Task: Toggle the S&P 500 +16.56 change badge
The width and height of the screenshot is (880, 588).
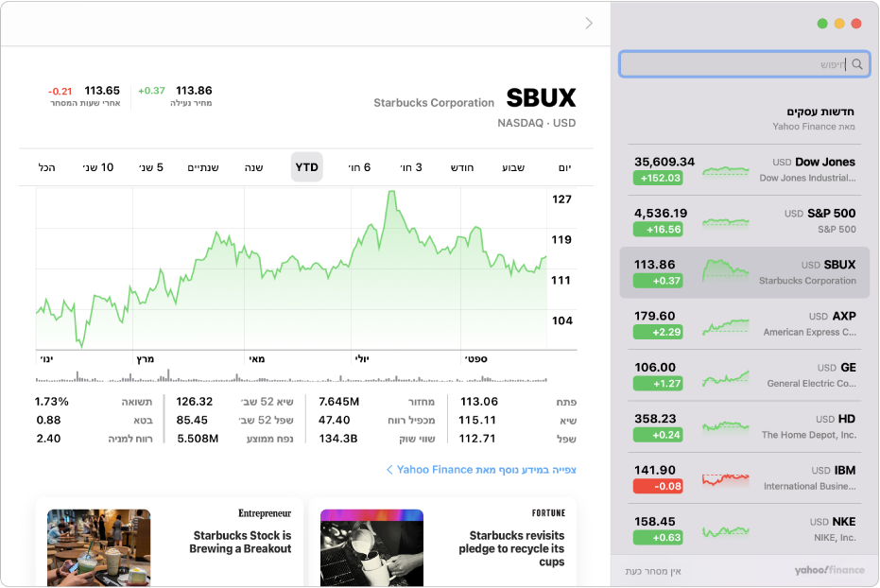Action: (x=658, y=229)
